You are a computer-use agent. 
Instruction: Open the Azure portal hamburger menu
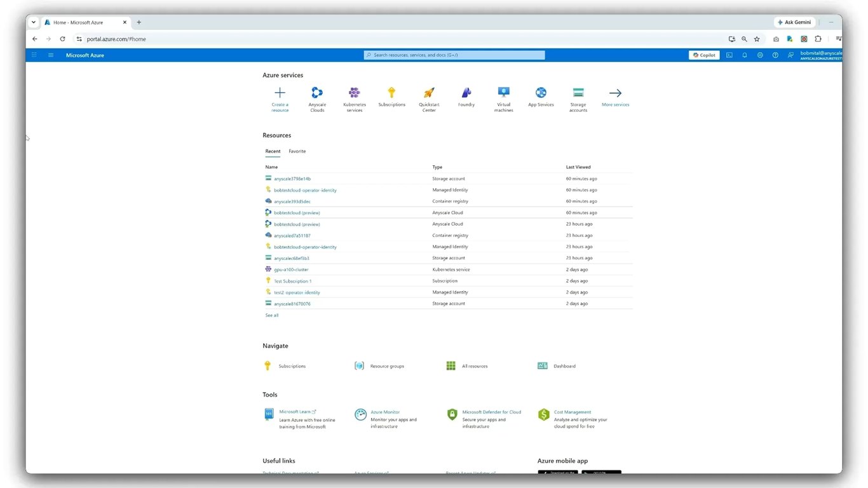[51, 55]
